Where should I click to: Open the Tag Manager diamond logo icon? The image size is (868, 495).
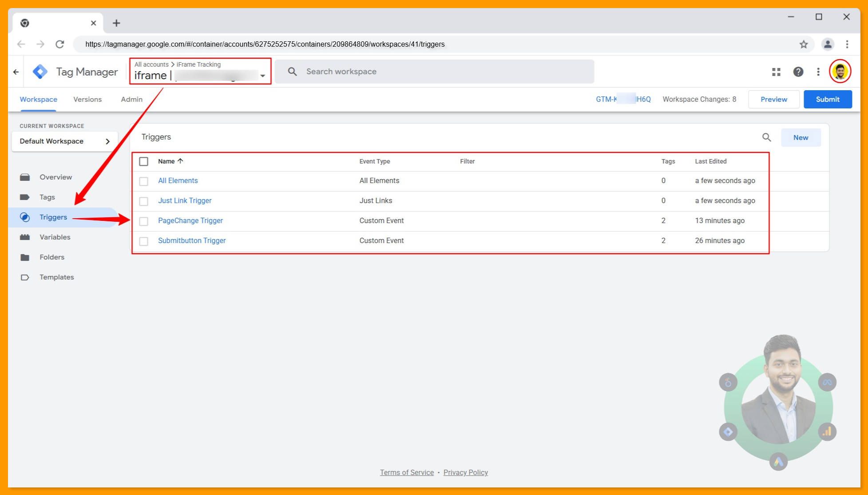point(40,71)
